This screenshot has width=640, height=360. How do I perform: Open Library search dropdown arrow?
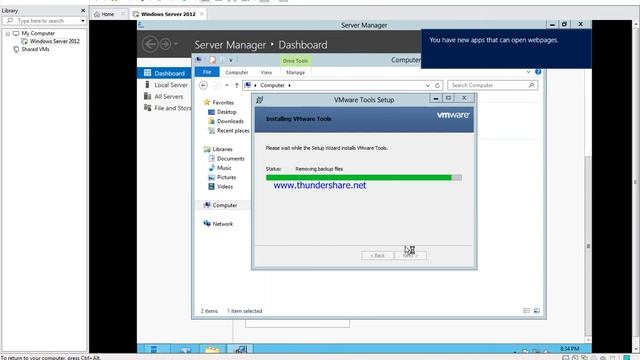pos(83,21)
